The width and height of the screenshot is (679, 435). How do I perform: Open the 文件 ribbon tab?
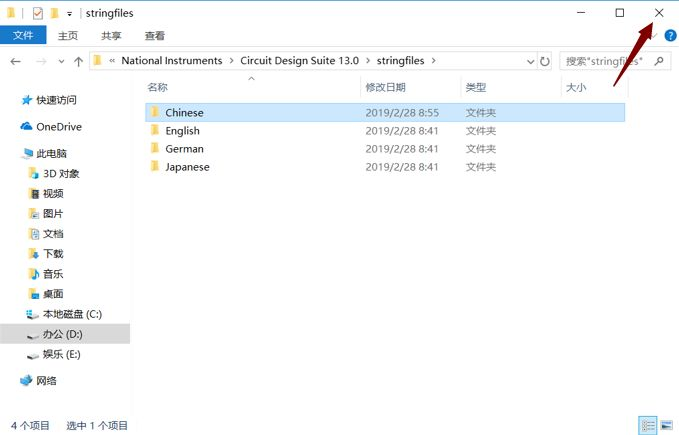pyautogui.click(x=23, y=35)
